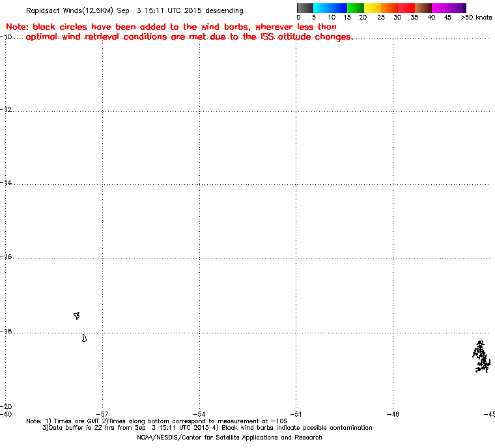The height and width of the screenshot is (448, 495).
Task: Click the NOAA/NESDIS Center for Satellite Applications credit
Action: click(x=229, y=438)
